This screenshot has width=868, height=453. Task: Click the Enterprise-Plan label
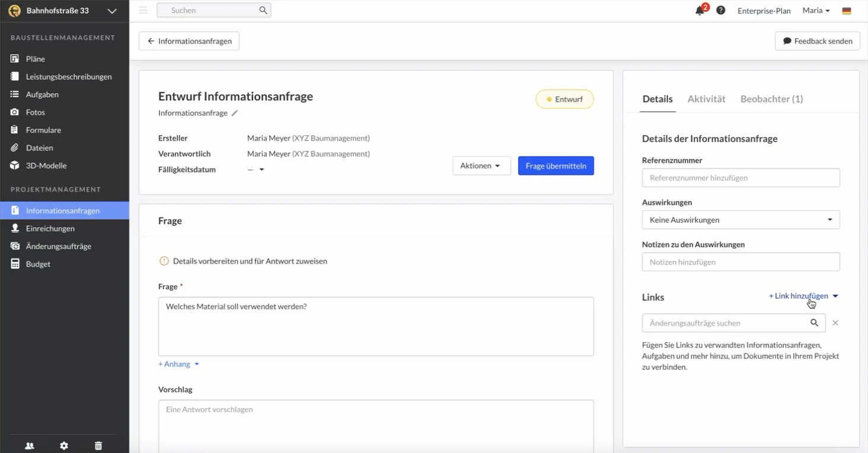(764, 11)
